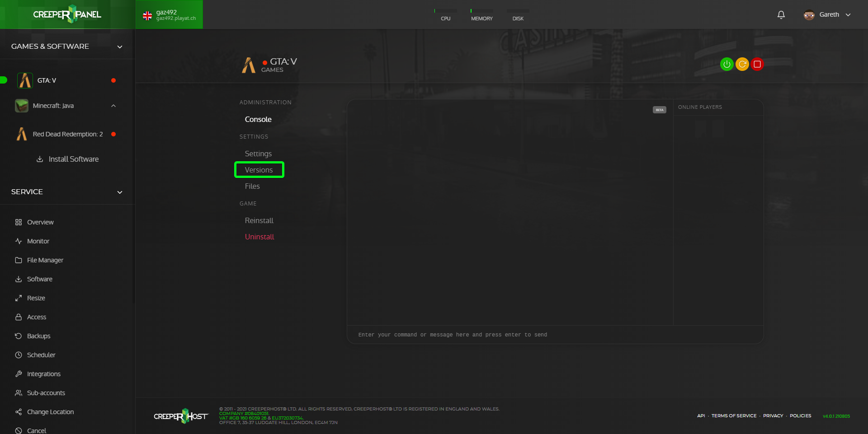Click the File Manager folder icon
The image size is (868, 434).
pyautogui.click(x=19, y=260)
